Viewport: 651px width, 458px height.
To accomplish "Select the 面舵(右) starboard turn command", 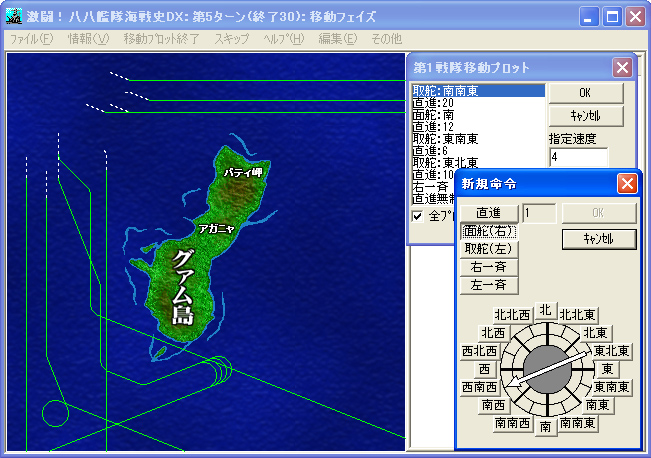I will point(489,231).
